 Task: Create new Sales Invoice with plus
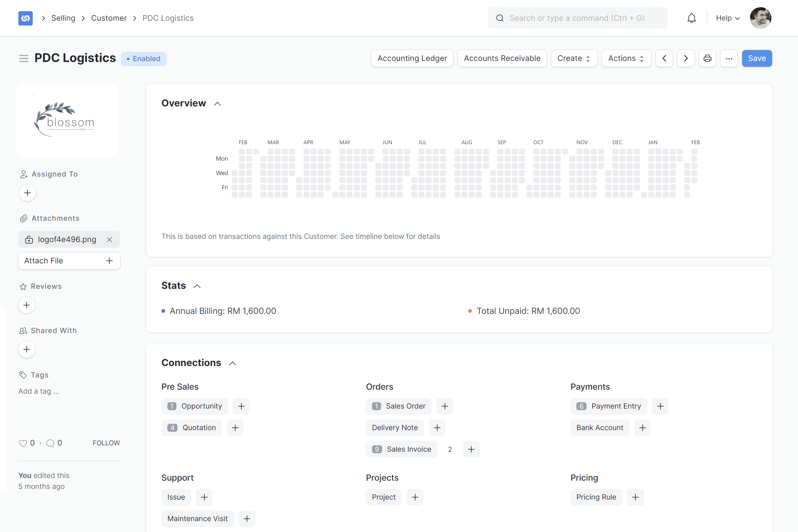point(471,449)
